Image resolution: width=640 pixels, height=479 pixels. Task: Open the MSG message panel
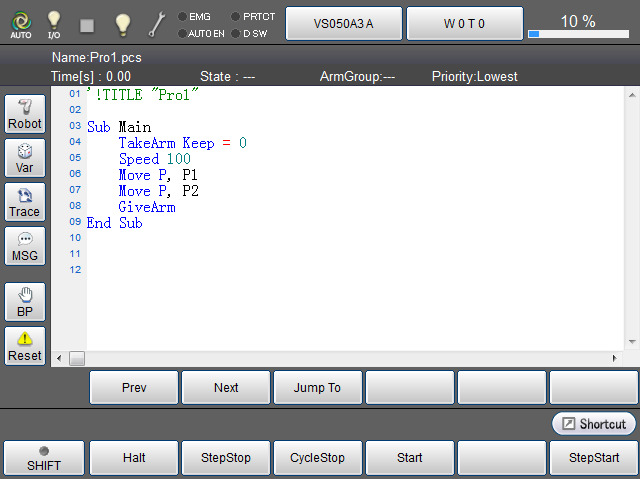pyautogui.click(x=25, y=247)
